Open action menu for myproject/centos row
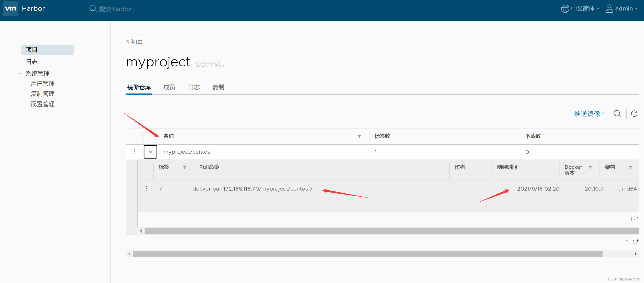The image size is (644, 283). pyautogui.click(x=135, y=152)
